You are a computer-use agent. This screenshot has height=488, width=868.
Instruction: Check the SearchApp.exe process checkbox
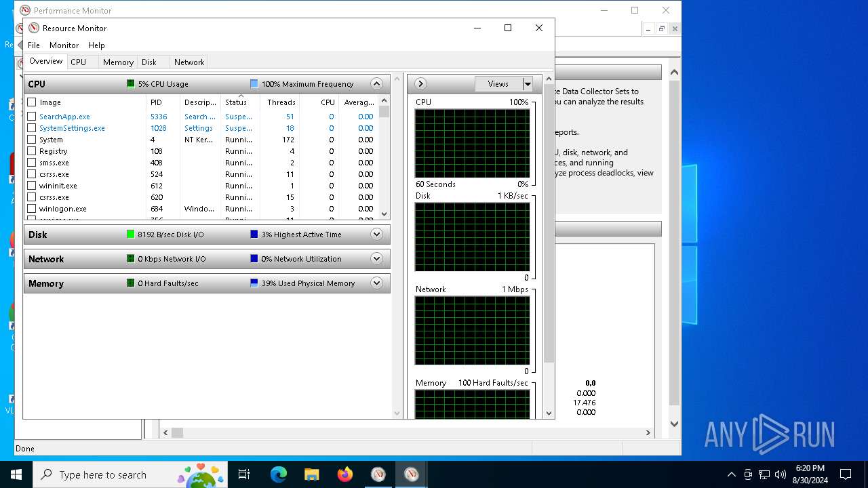(31, 117)
